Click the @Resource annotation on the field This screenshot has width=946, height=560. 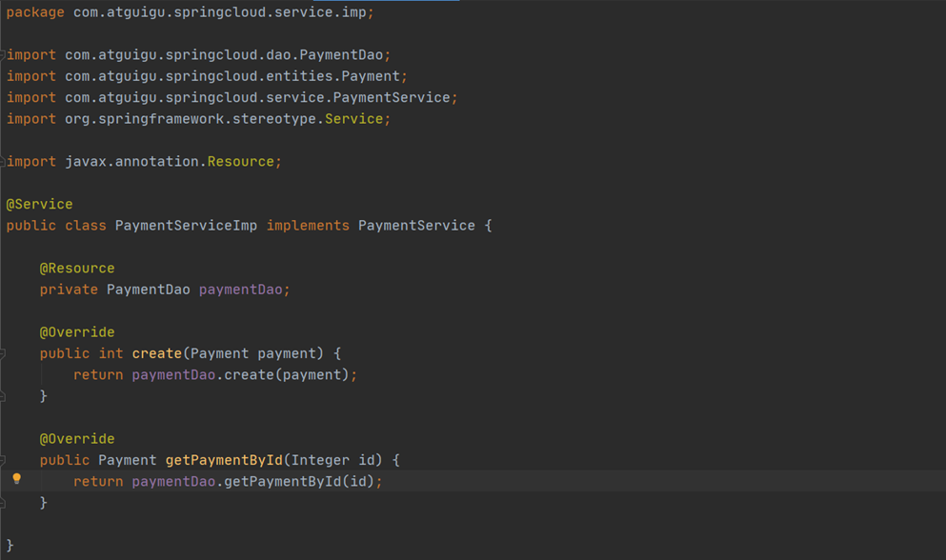pyautogui.click(x=76, y=268)
